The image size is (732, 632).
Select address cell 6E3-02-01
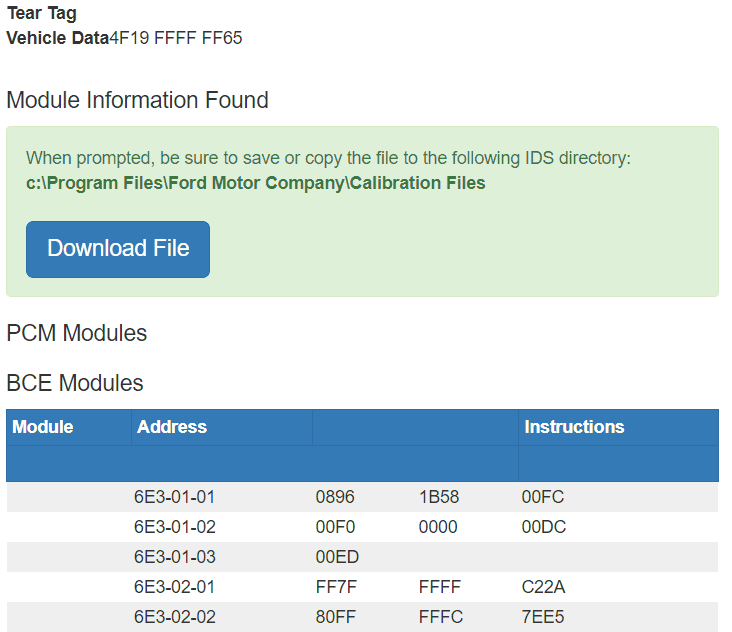point(174,587)
